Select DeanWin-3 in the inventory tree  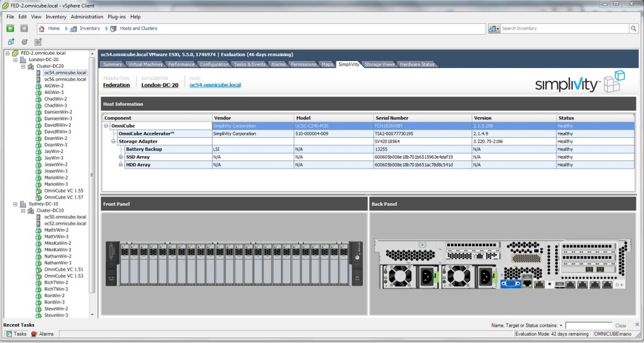(x=56, y=145)
